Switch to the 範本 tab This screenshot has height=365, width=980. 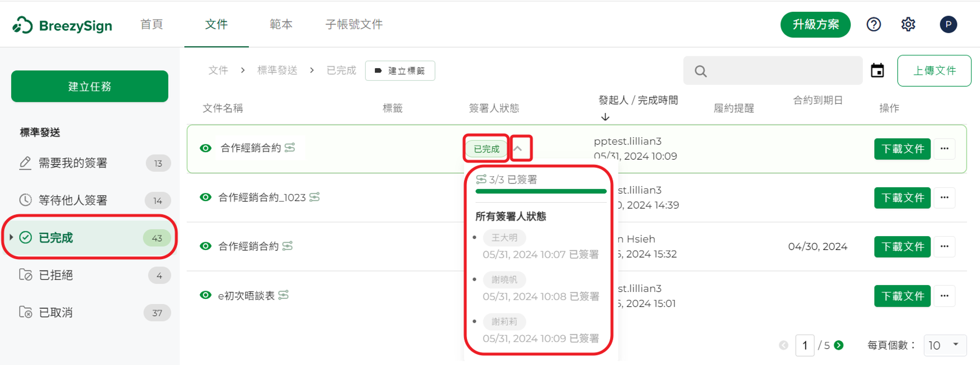[x=281, y=24]
